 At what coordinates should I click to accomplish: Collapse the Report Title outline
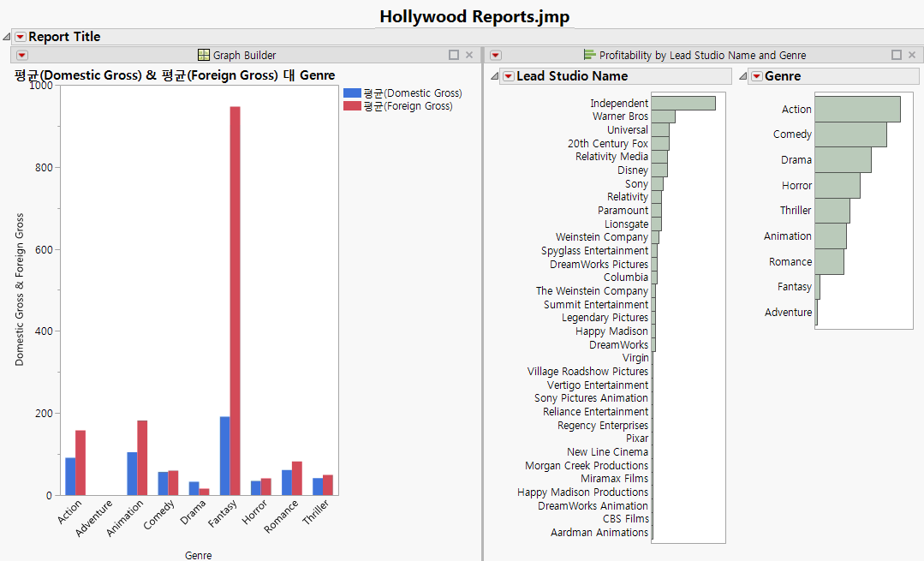coord(7,37)
